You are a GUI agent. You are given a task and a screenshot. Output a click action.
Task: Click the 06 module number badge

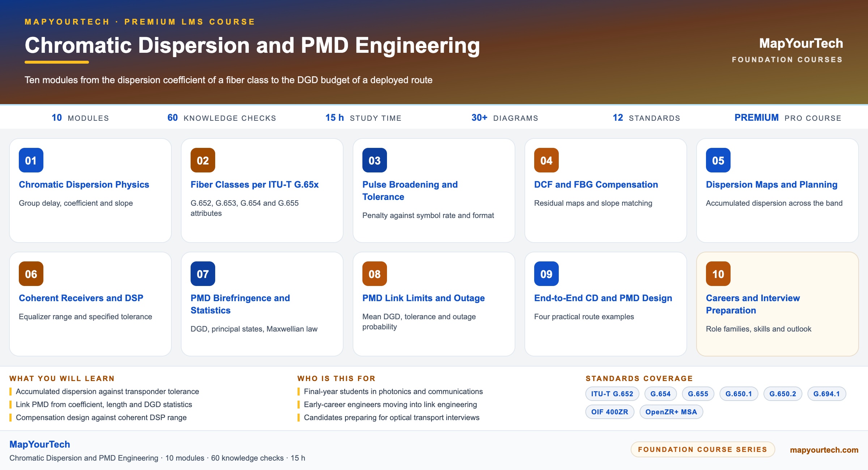click(31, 274)
